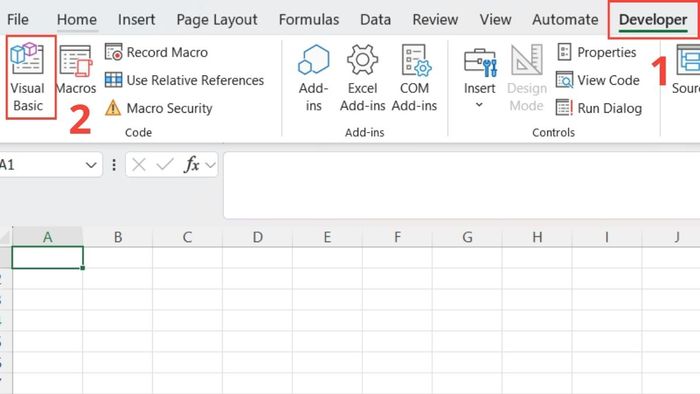Screen dimensions: 700x394
Task: Open the Visual Basic editor
Action: click(x=28, y=77)
